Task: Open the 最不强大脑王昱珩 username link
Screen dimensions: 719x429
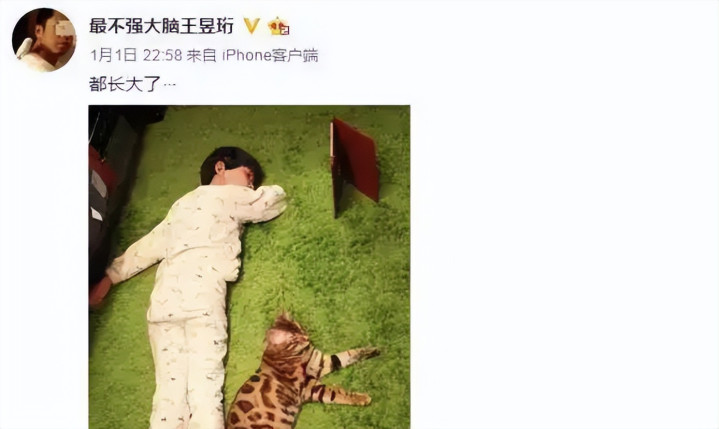Action: pyautogui.click(x=161, y=26)
